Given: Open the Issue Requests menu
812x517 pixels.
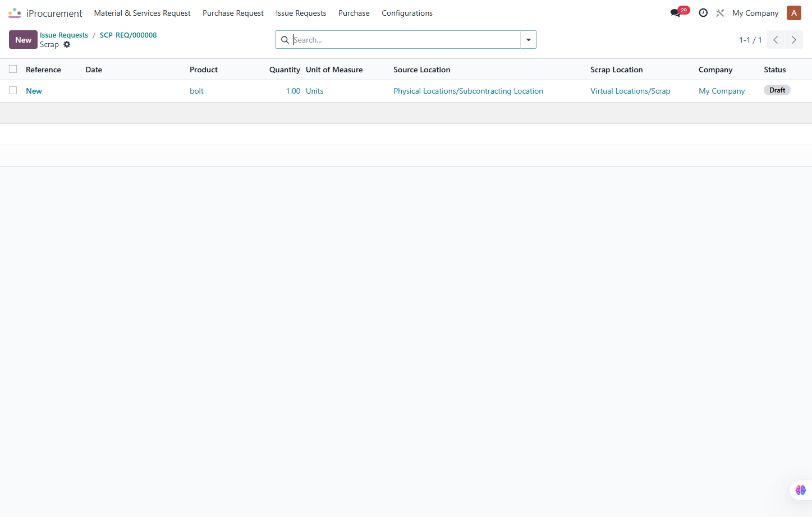Looking at the screenshot, I should [301, 13].
